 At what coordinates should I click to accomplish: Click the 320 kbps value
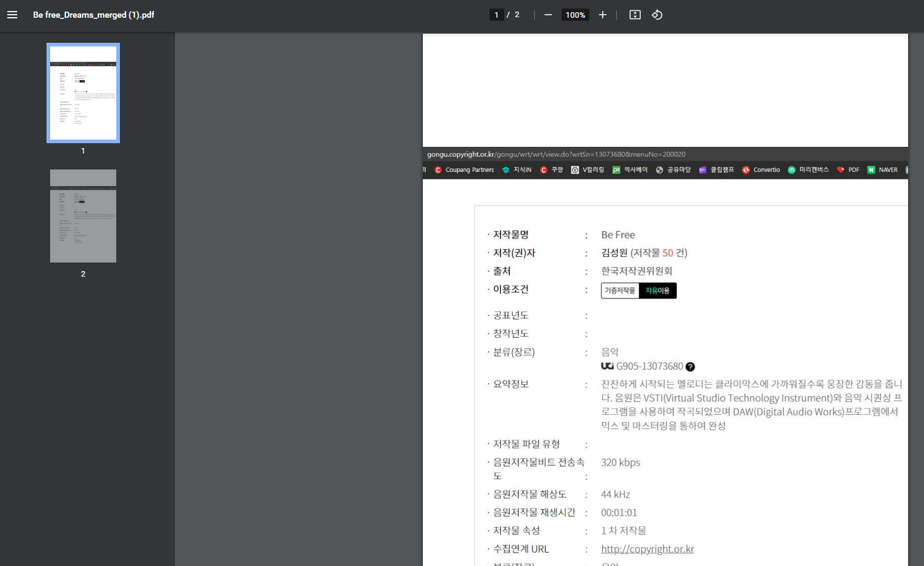620,463
